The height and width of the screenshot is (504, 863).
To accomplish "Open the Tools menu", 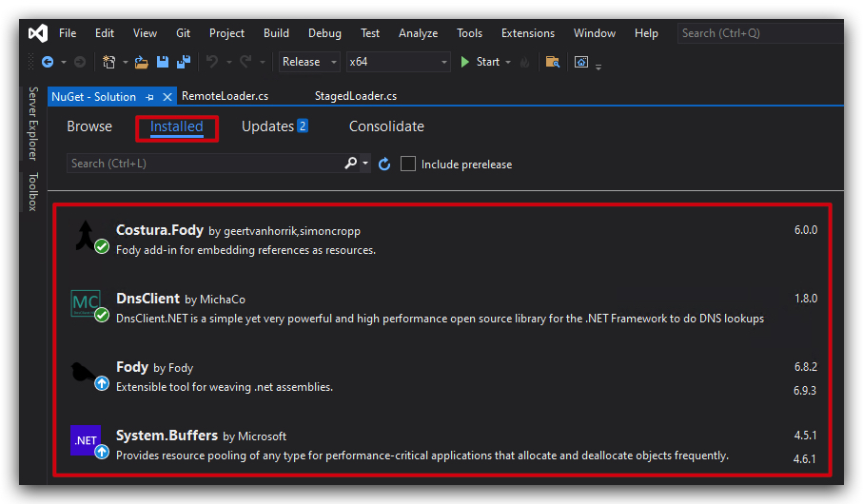I will click(x=469, y=33).
